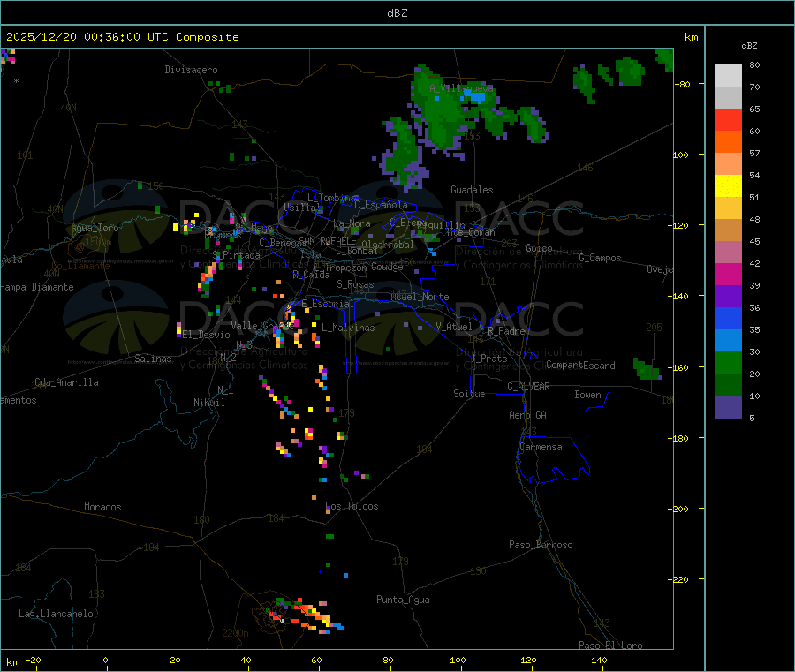
Task: Select the purple 36-39 dBZ legend swatch
Action: (728, 297)
